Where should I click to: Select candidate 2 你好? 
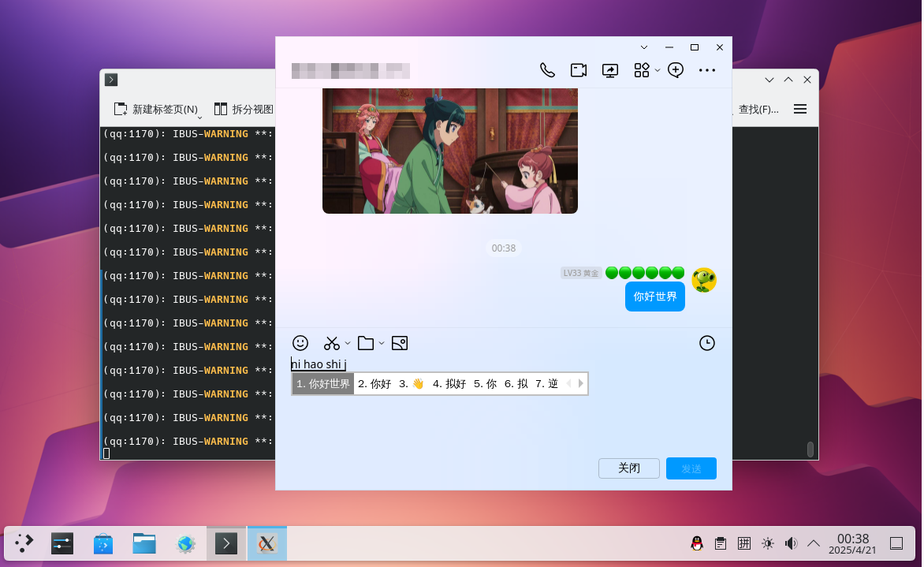point(374,384)
